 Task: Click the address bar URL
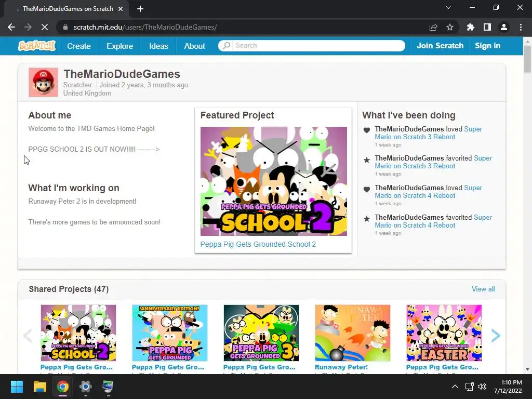pos(145,27)
